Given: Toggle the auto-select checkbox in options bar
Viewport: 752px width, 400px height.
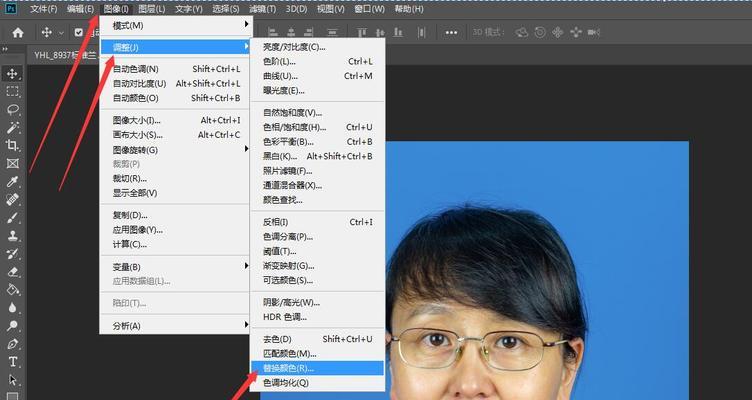Looking at the screenshot, I should coord(79,32).
